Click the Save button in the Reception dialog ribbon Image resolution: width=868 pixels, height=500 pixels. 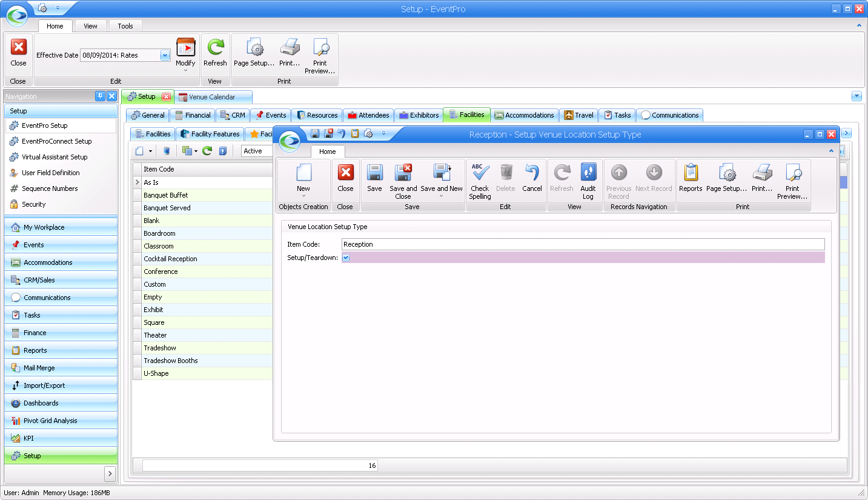tap(374, 179)
